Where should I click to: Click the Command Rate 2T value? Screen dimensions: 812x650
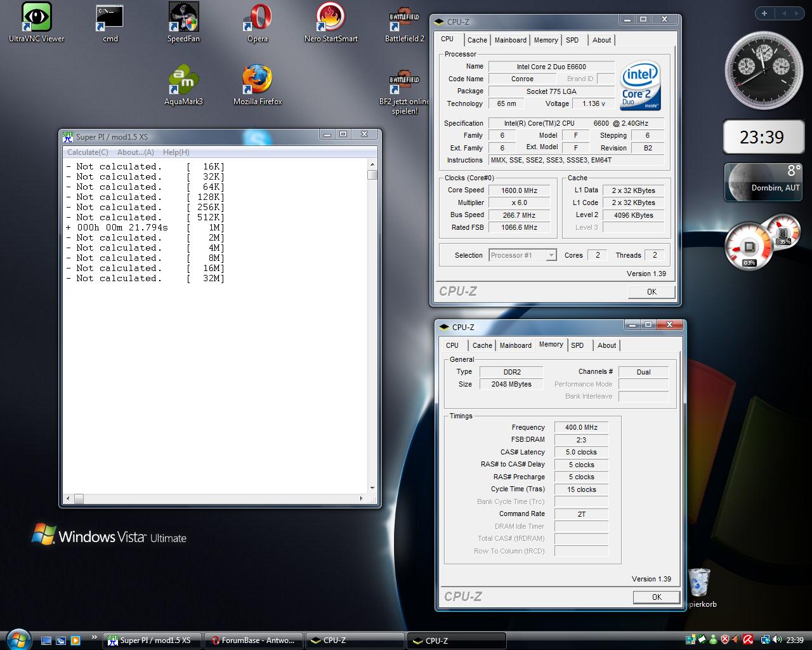point(581,514)
